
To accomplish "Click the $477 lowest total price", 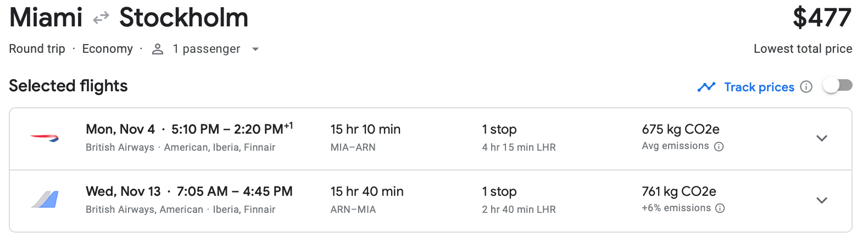I will [822, 18].
